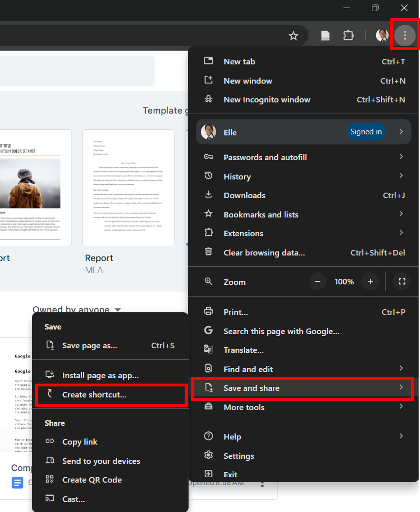Click the Downloads arrow icon
This screenshot has height=512, width=420.
pos(208,194)
